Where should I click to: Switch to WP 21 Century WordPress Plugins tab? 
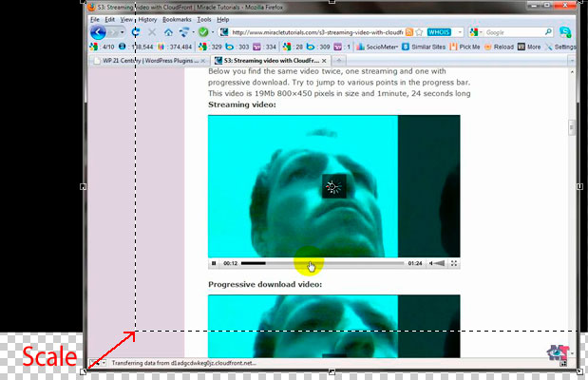pyautogui.click(x=149, y=61)
